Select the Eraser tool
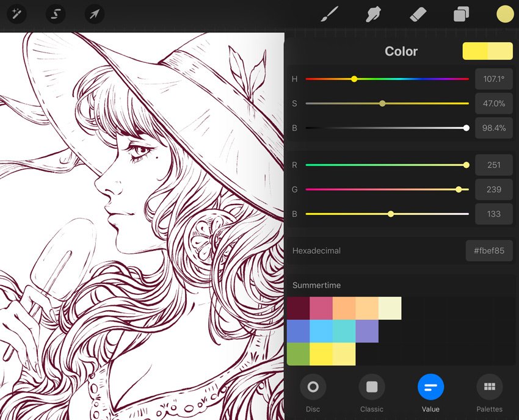This screenshot has width=519, height=420. (x=418, y=14)
